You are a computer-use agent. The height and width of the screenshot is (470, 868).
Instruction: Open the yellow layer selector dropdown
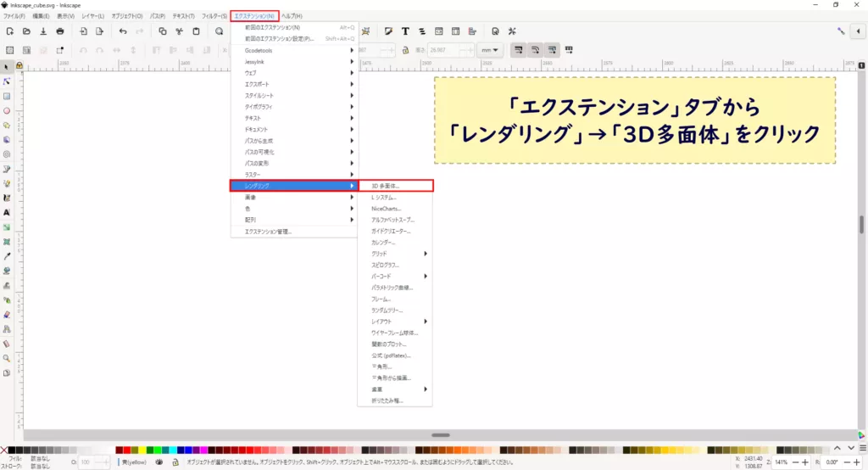(134, 462)
